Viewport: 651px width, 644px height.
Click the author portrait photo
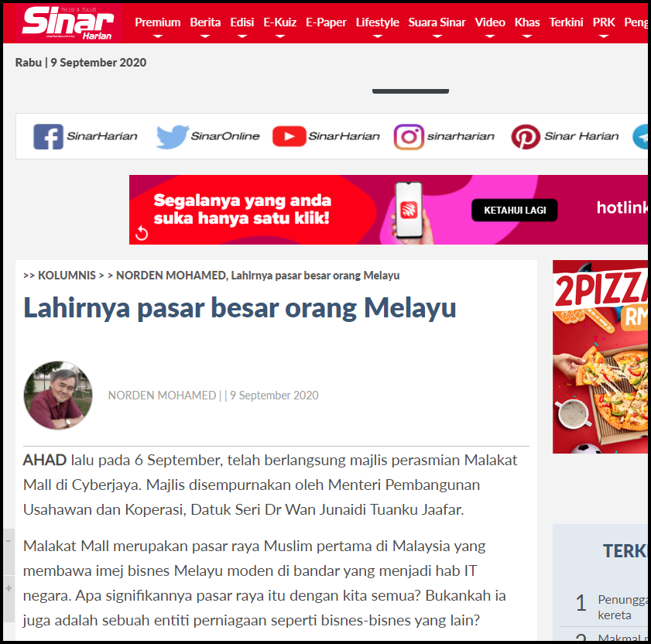pos(58,396)
